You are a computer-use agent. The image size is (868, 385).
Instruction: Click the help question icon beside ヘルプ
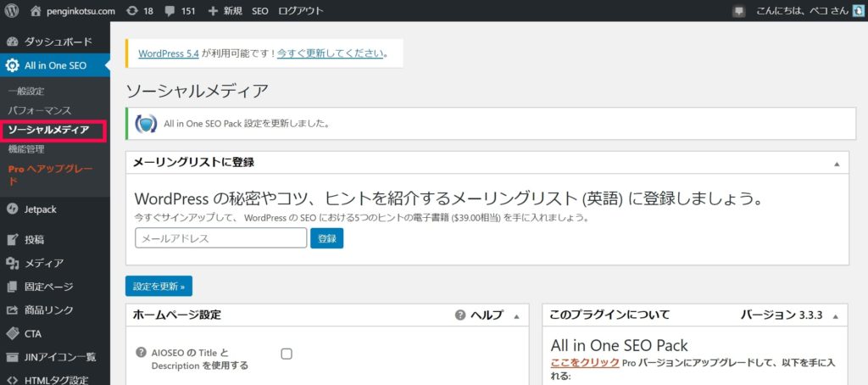(x=460, y=315)
